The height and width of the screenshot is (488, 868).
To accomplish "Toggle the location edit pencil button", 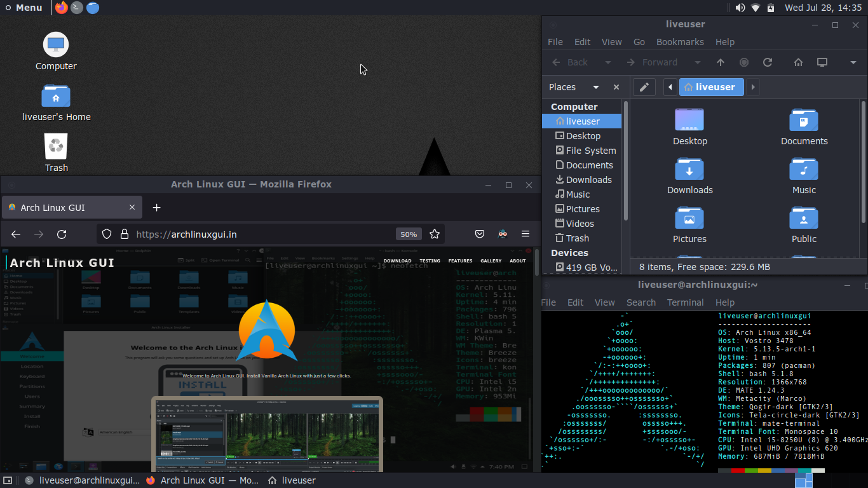I will tap(644, 87).
